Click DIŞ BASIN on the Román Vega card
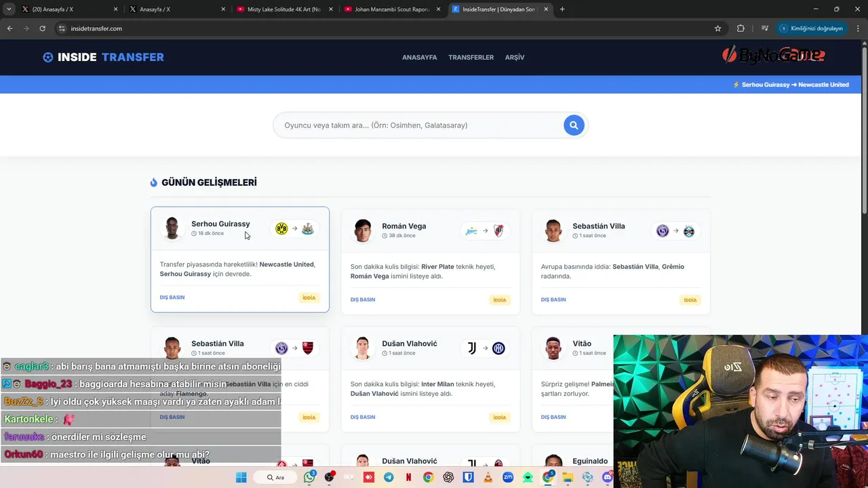The image size is (868, 488). [363, 300]
